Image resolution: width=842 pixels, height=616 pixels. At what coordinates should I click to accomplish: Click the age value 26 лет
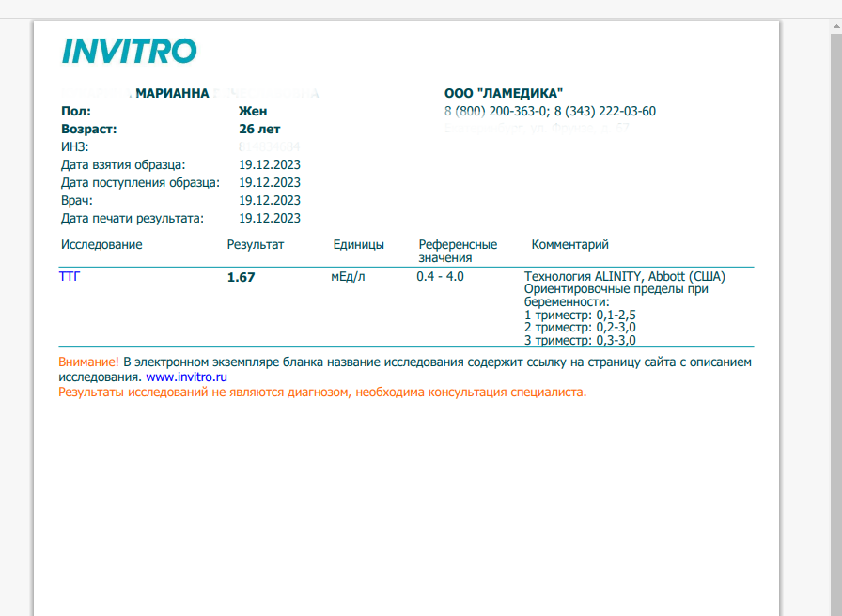coord(259,129)
